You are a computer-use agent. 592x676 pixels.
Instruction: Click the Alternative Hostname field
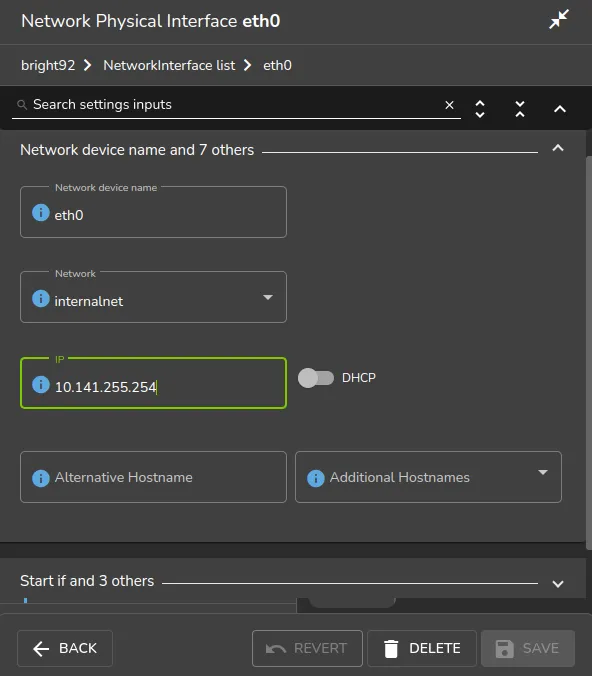tap(153, 477)
